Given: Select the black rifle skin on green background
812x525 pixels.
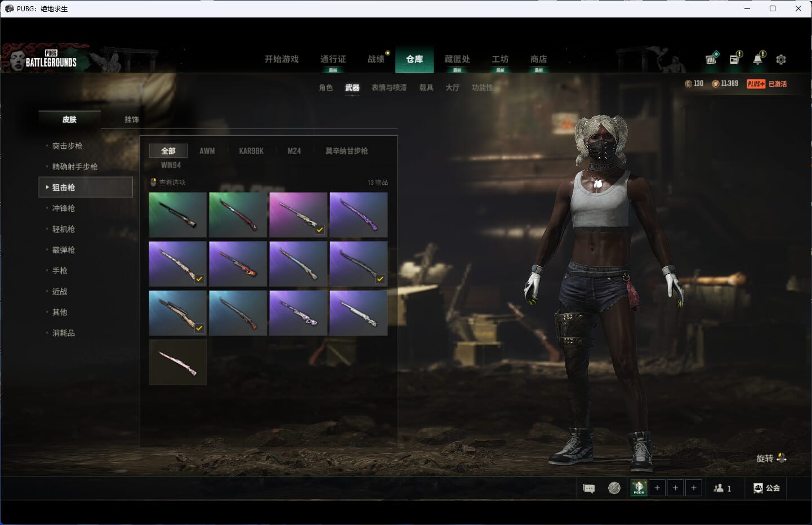Looking at the screenshot, I should click(x=178, y=215).
